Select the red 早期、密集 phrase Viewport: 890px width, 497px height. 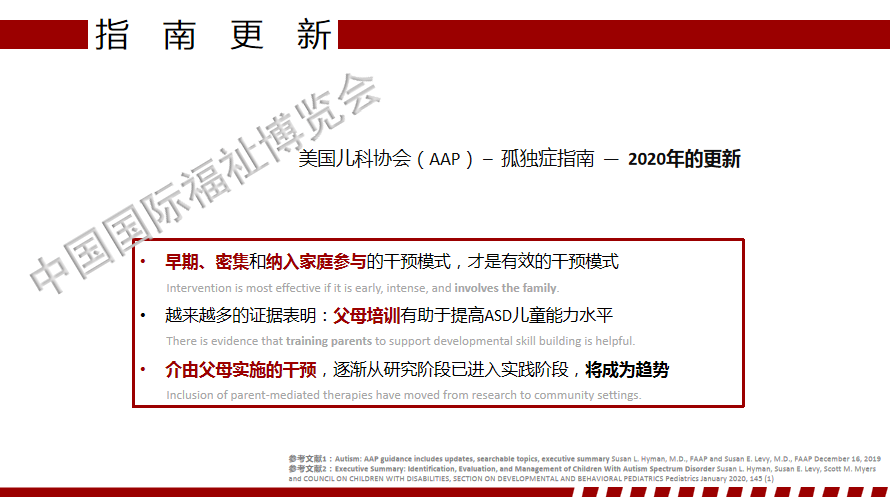point(206,262)
